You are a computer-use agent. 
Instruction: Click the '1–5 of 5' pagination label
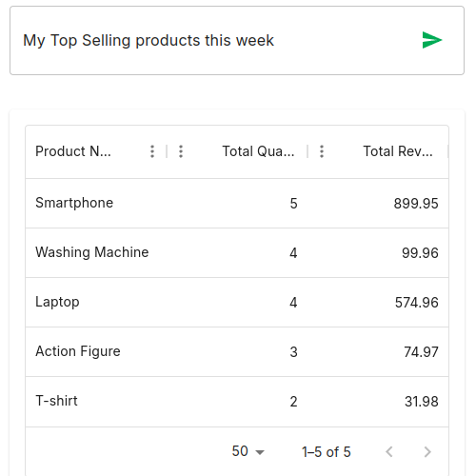coord(326,452)
